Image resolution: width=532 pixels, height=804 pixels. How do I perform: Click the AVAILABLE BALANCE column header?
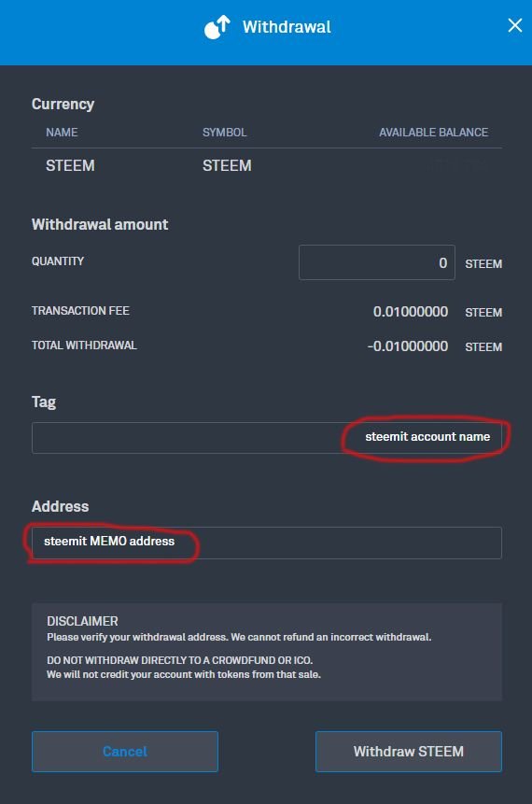(x=434, y=133)
